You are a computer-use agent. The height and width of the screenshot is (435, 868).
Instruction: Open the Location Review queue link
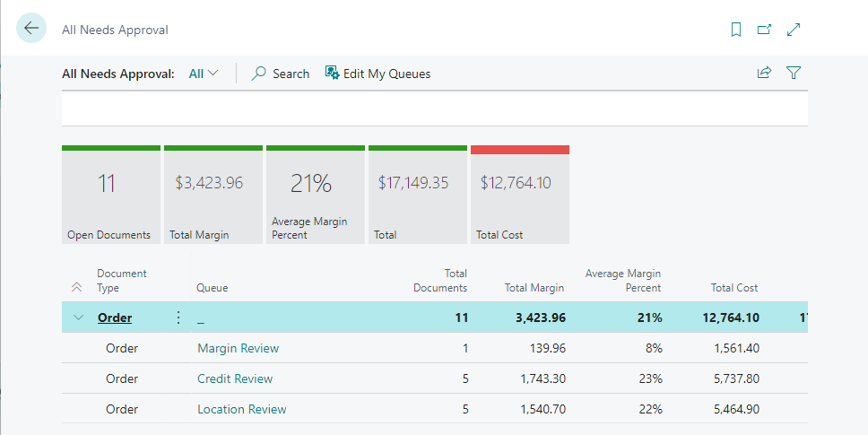pos(241,409)
